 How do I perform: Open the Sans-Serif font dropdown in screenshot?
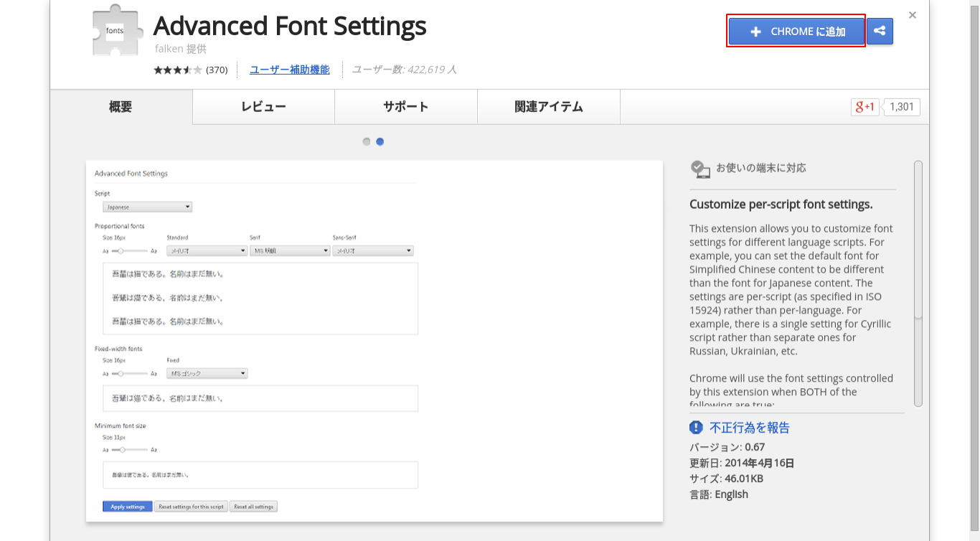(x=373, y=251)
